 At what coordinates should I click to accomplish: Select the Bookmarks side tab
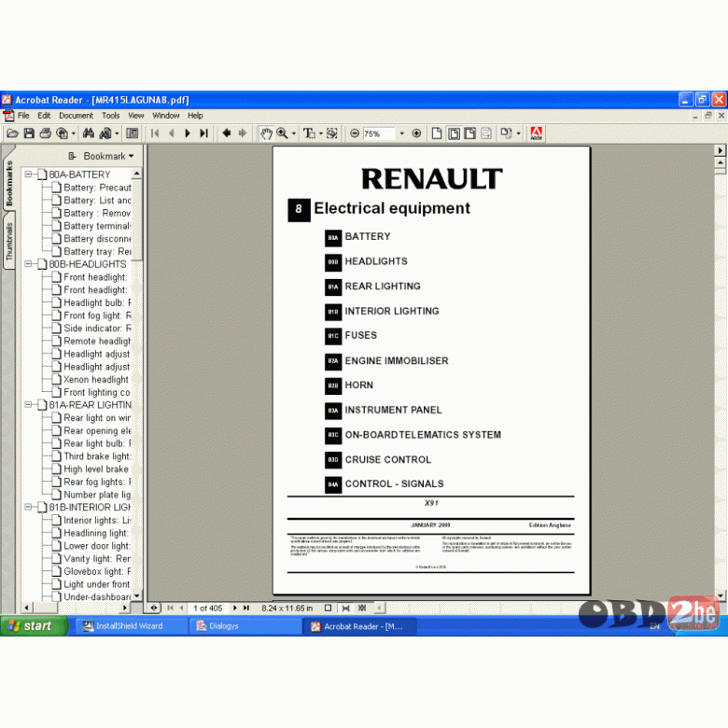9,182
